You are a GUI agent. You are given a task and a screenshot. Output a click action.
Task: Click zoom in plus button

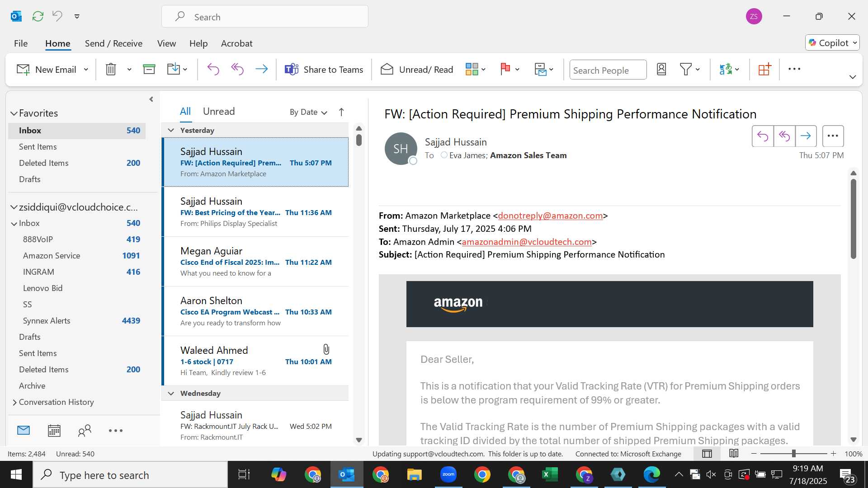click(x=833, y=454)
